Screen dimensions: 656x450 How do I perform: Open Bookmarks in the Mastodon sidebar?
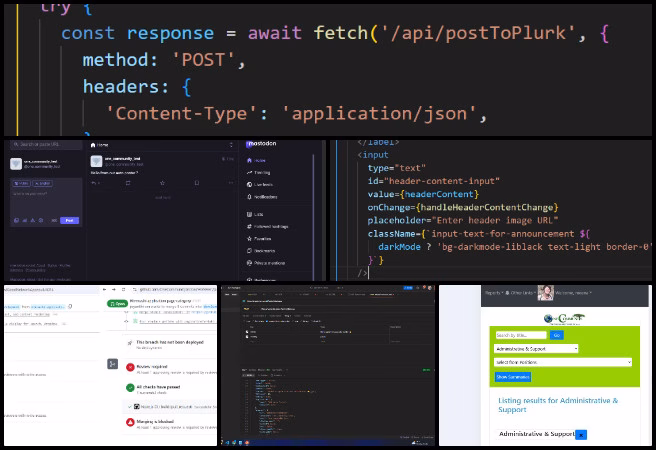pyautogui.click(x=261, y=251)
